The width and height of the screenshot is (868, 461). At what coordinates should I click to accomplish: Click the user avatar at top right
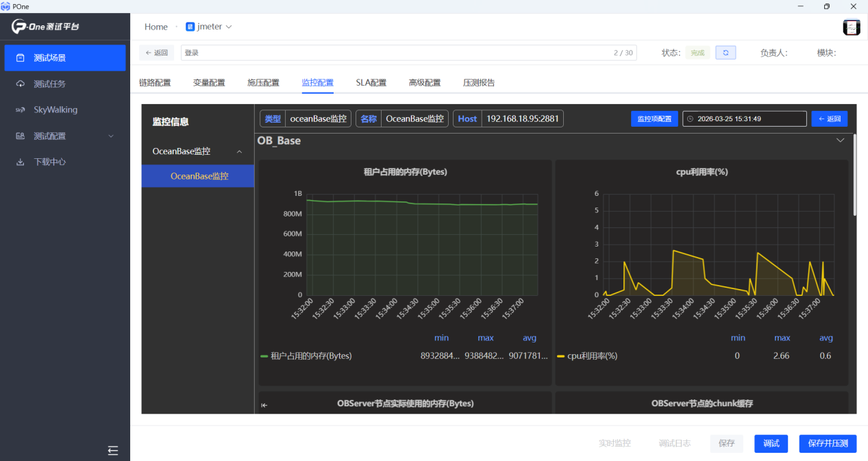[851, 27]
